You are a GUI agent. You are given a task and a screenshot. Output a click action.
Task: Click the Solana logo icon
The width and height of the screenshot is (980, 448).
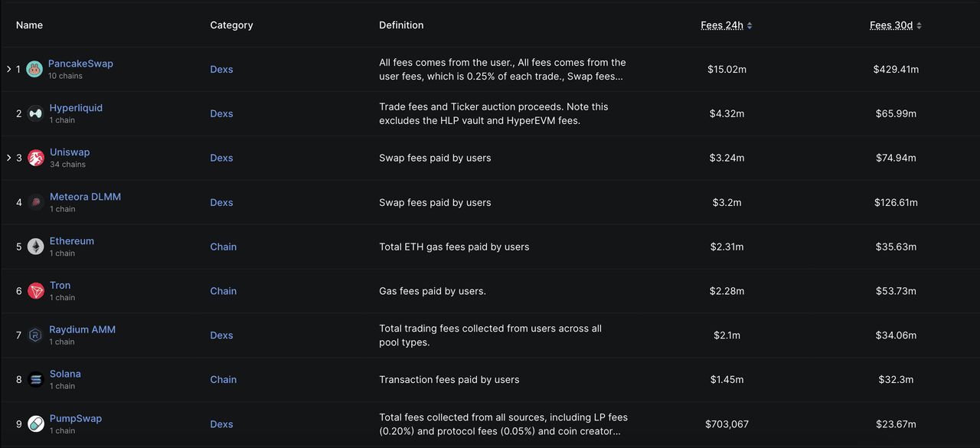(x=35, y=380)
